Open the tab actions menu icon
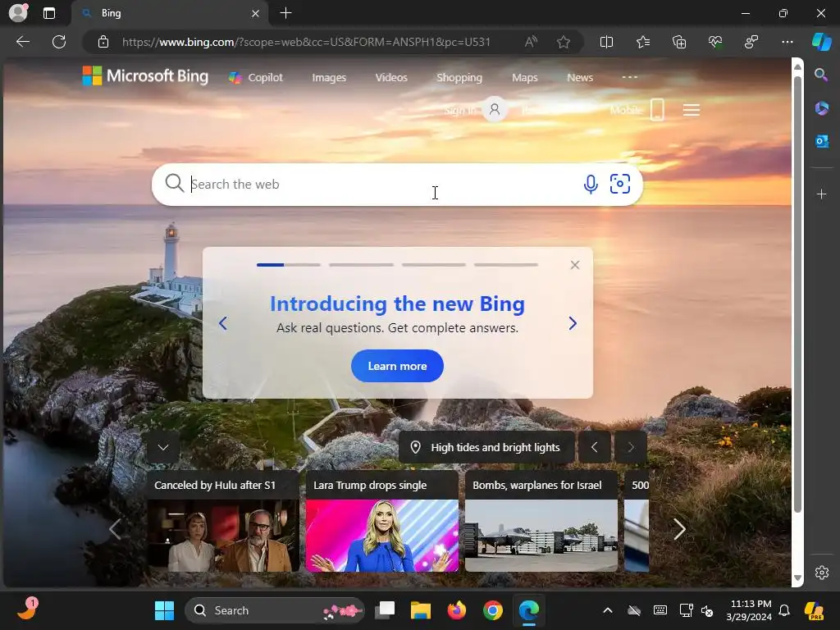The width and height of the screenshot is (840, 630). (49, 13)
